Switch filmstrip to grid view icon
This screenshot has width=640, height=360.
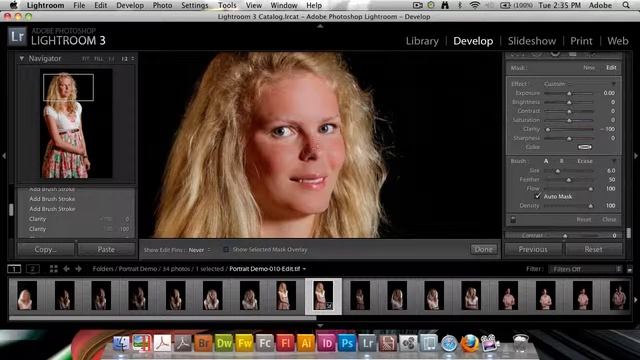tap(53, 269)
